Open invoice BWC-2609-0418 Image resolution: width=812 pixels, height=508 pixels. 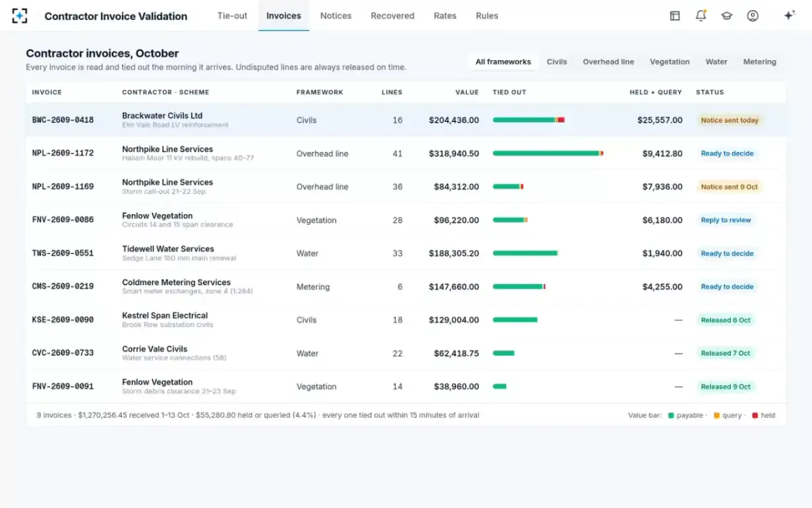coord(63,120)
